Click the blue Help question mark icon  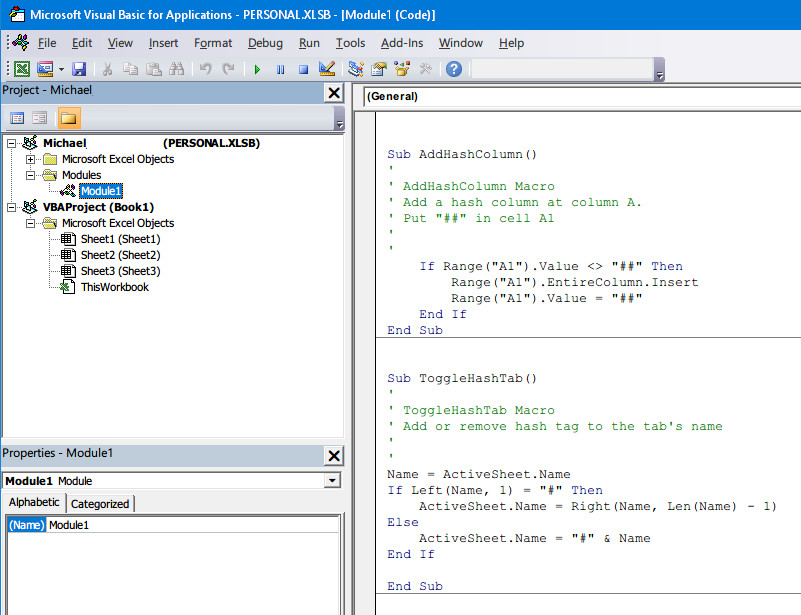(x=454, y=69)
